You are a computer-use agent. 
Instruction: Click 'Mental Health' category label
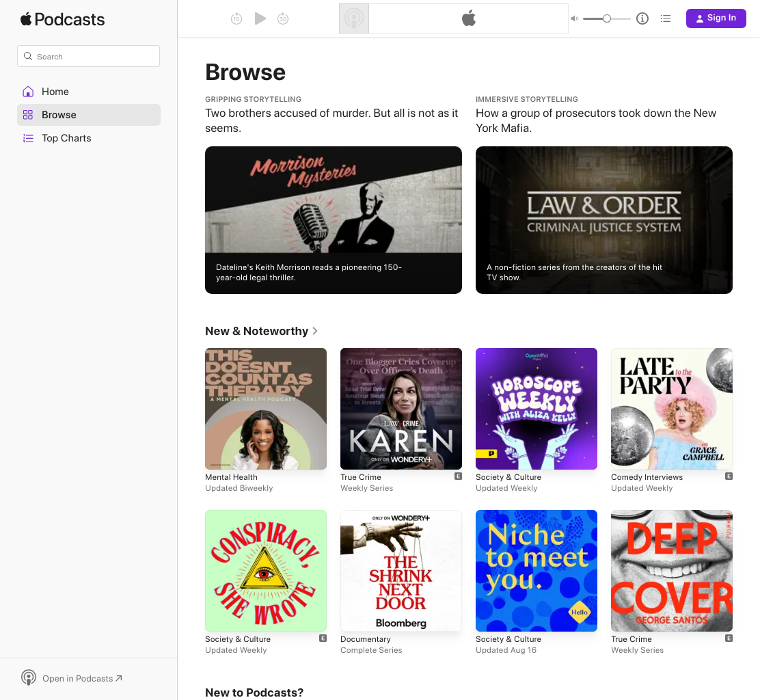(231, 477)
